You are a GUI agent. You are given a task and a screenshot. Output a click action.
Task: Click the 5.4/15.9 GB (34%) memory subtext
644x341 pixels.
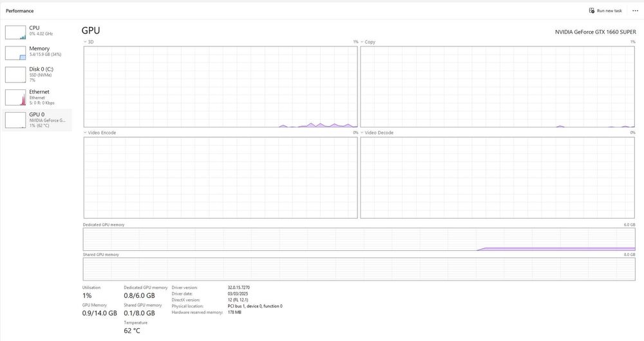pyautogui.click(x=45, y=55)
